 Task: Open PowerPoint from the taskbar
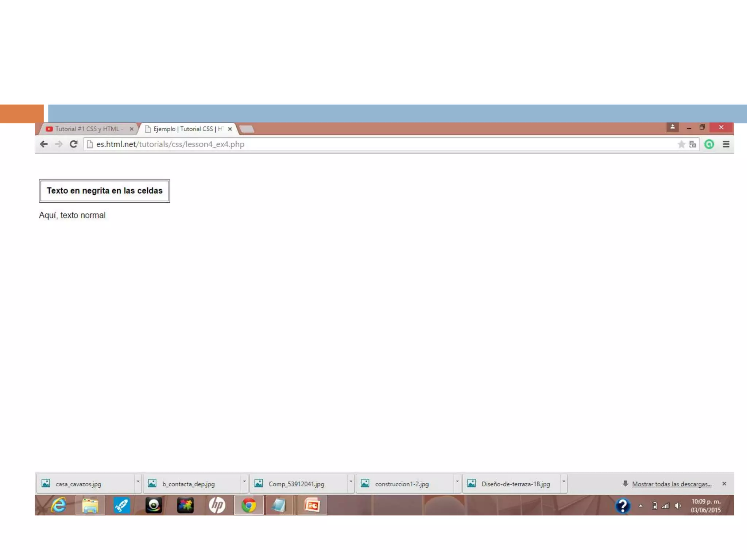click(x=312, y=505)
